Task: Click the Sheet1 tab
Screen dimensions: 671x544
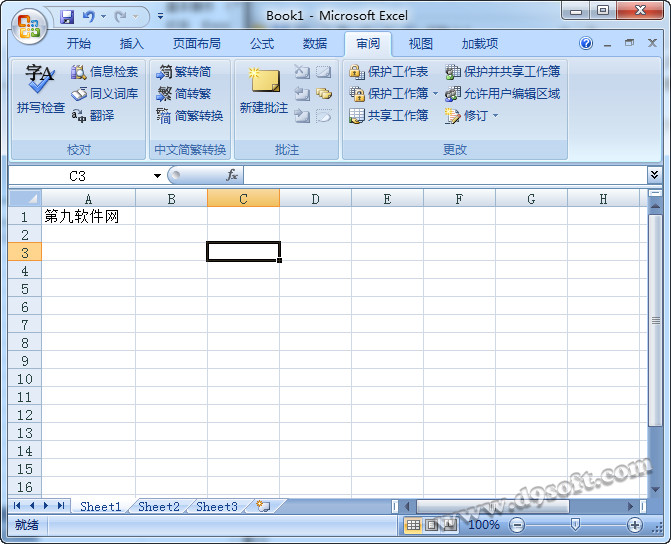Action: (x=101, y=507)
